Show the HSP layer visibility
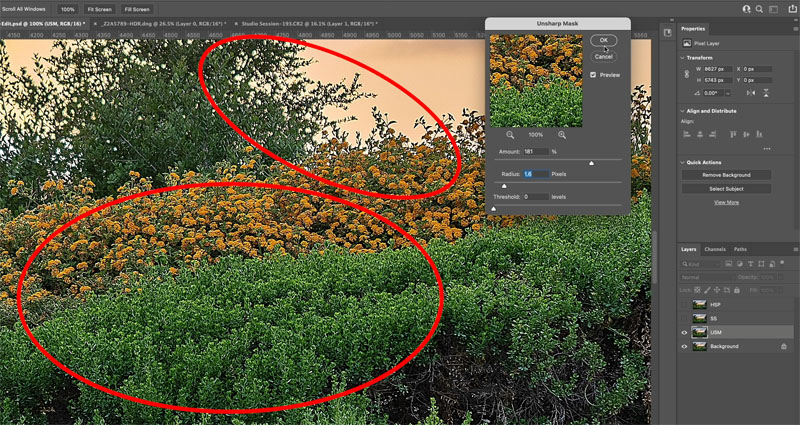Screen dimensions: 800x425 tap(684, 305)
